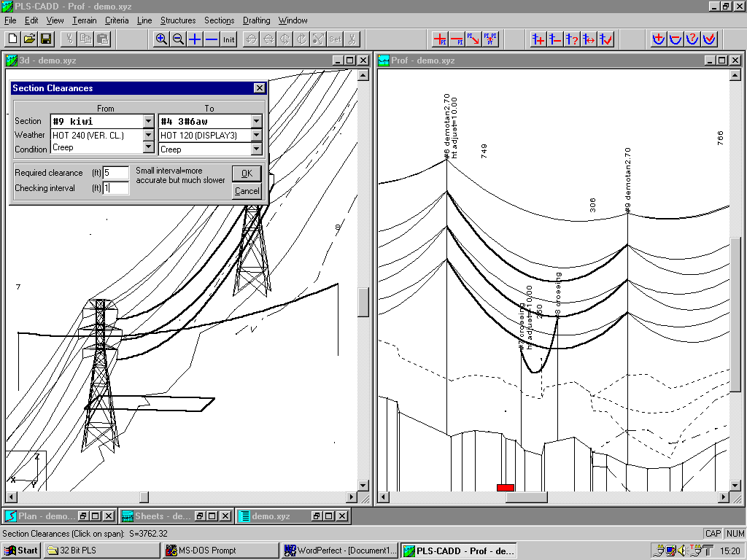Click the minimized Plan - demo window title
The image size is (747, 560).
(x=46, y=516)
